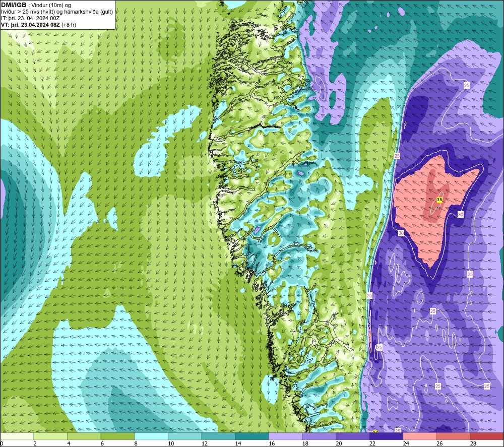The width and height of the screenshot is (504, 447).
Task: Select the 18–20 m/s purple swatch
Action: [x=319, y=436]
